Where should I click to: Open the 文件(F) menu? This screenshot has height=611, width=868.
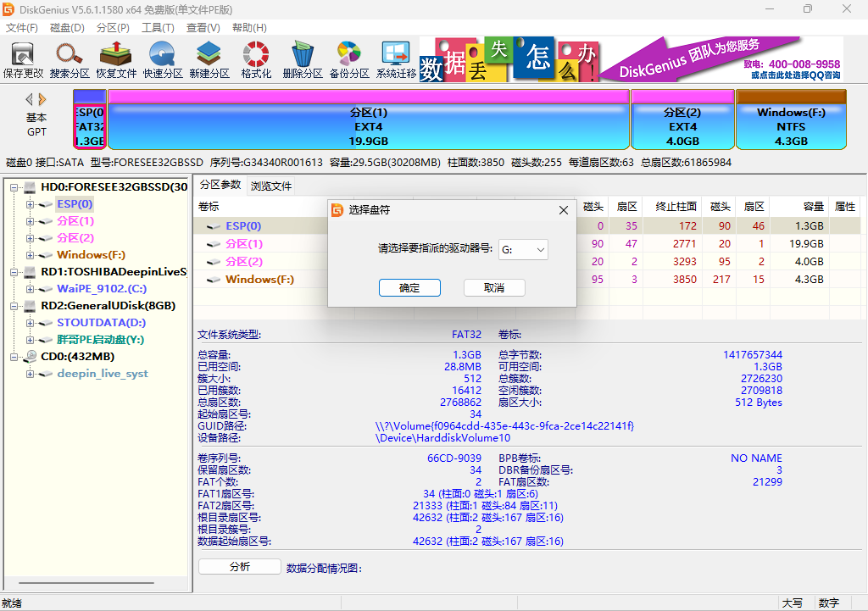(21, 28)
